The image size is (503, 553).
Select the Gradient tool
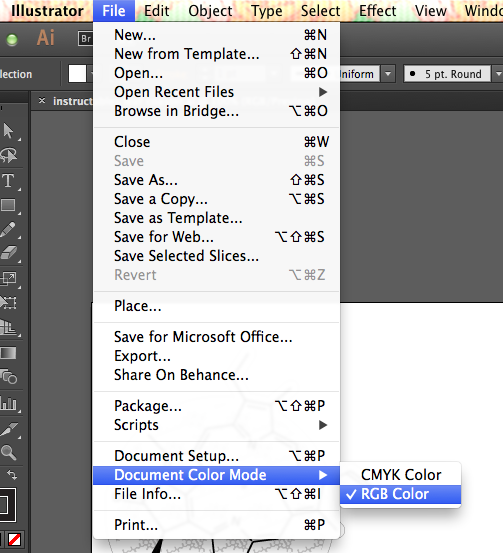click(8, 353)
